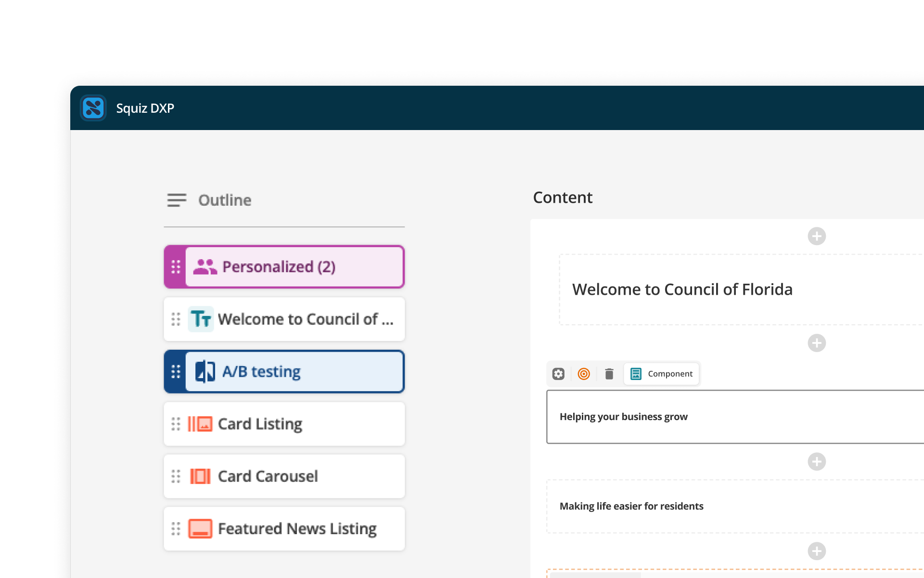Click the Card Carousel icon

tap(200, 476)
